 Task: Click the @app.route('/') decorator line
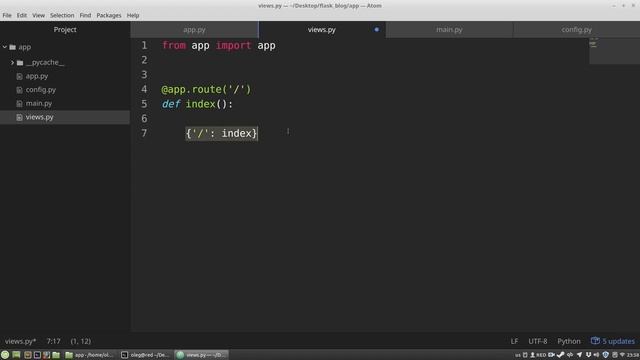click(x=206, y=89)
